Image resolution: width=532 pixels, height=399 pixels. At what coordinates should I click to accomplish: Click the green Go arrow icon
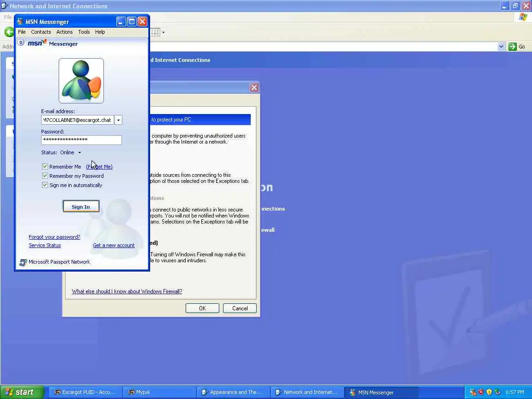pos(512,47)
